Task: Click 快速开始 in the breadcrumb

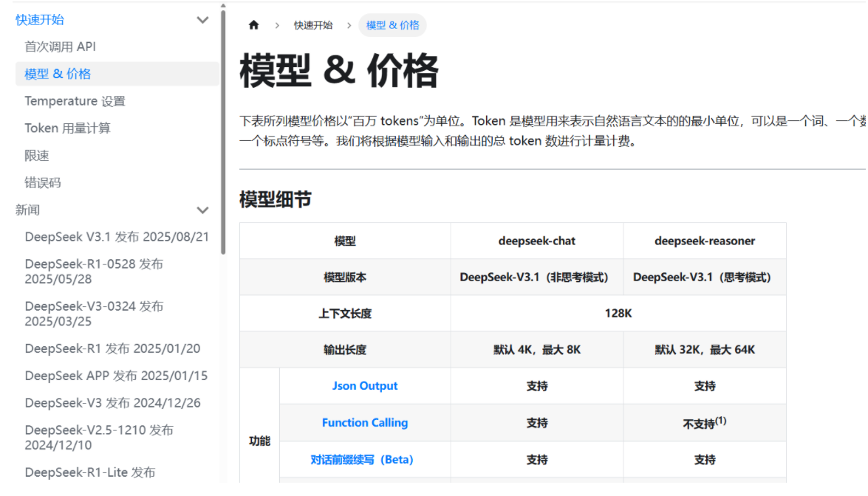Action: tap(313, 25)
